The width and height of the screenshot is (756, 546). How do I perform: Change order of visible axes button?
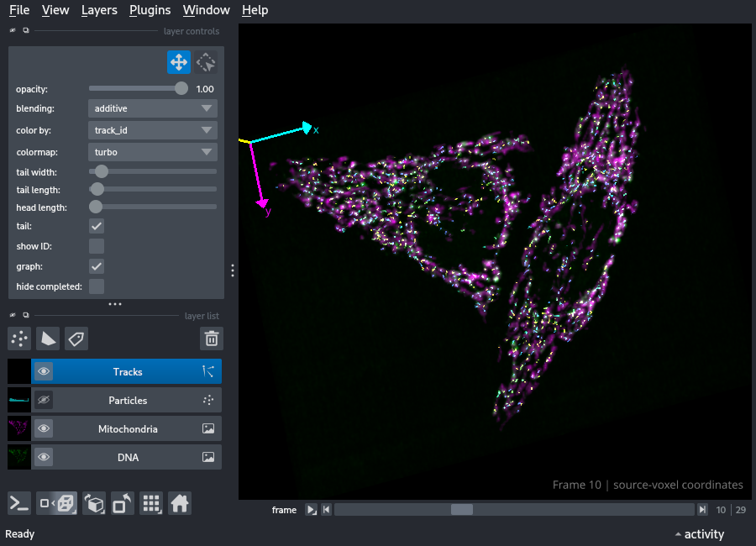[94, 503]
